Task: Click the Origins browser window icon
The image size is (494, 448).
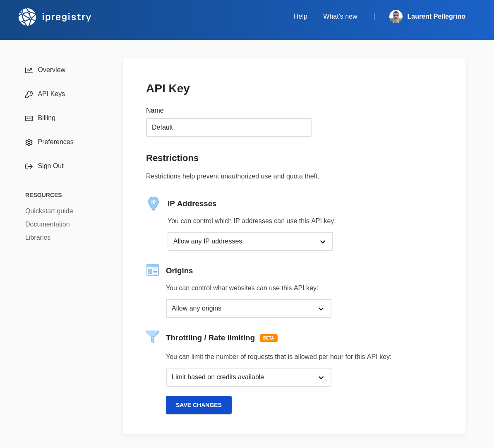Action: click(x=153, y=270)
